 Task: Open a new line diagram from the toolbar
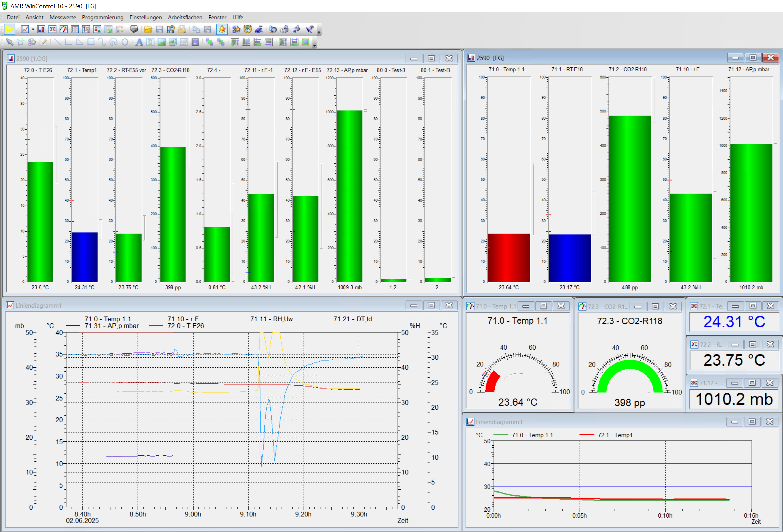tap(25, 30)
